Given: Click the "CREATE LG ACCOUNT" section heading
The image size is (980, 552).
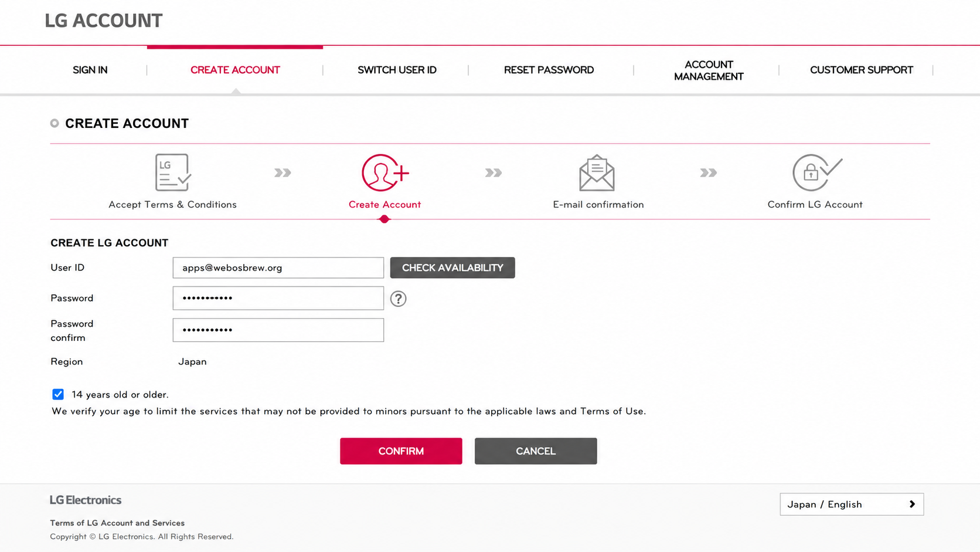Looking at the screenshot, I should click(x=110, y=243).
